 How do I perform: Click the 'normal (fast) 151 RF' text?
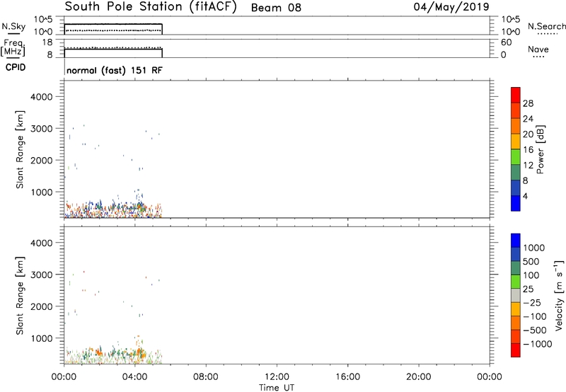115,70
